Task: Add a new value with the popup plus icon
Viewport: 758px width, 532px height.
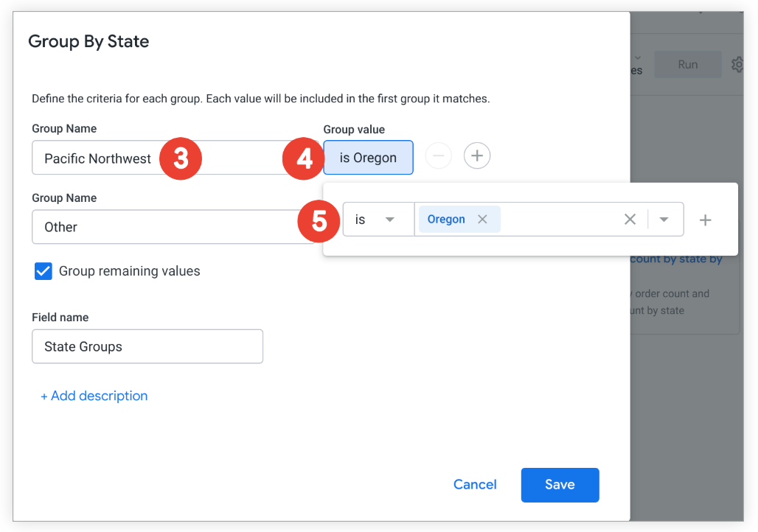Action: [706, 219]
